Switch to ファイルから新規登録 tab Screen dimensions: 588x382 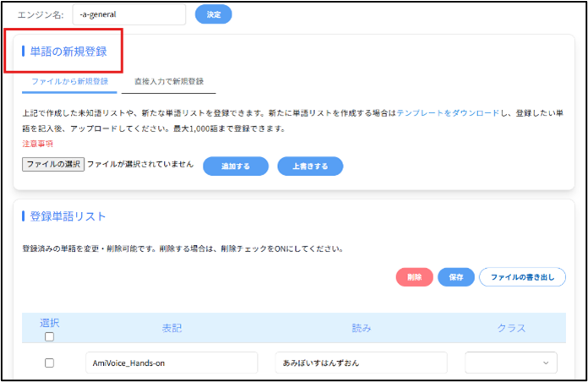click(69, 82)
